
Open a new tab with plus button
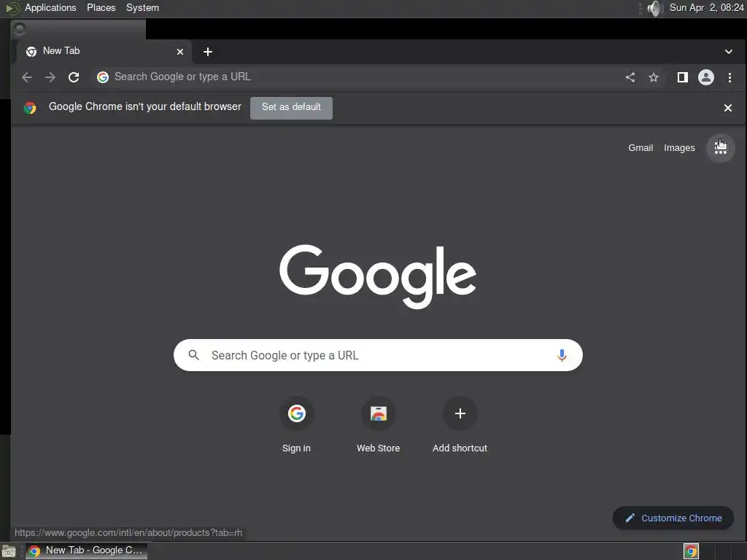click(x=208, y=52)
